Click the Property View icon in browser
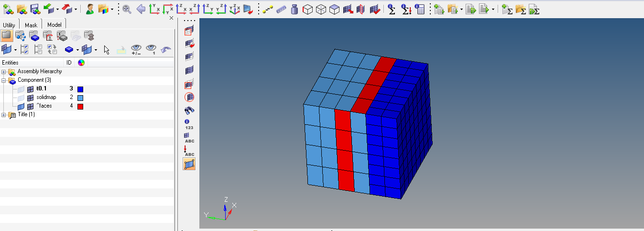644x231 pixels. tap(62, 35)
